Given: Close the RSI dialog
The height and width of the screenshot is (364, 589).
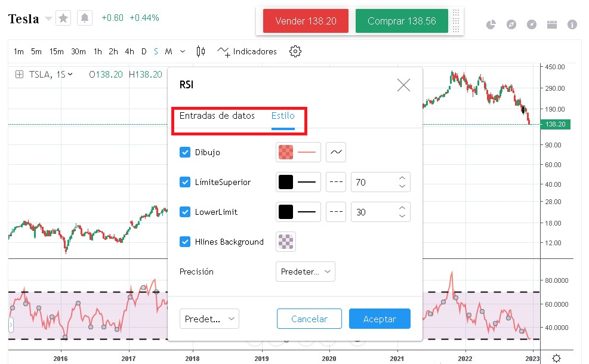Looking at the screenshot, I should (403, 85).
